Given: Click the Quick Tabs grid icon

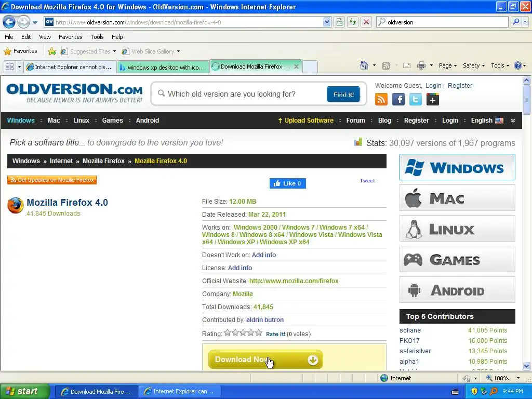Looking at the screenshot, I should pyautogui.click(x=9, y=67).
